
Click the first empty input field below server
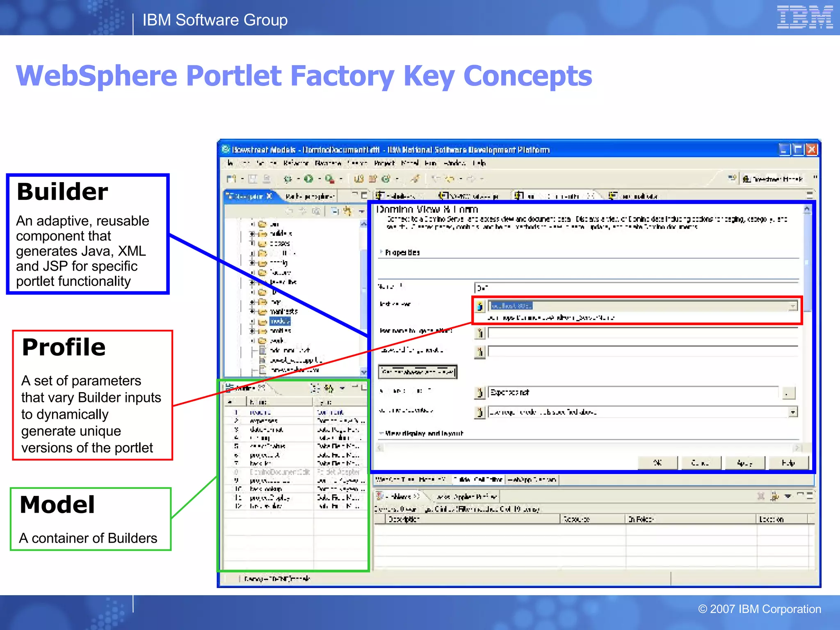pyautogui.click(x=643, y=333)
